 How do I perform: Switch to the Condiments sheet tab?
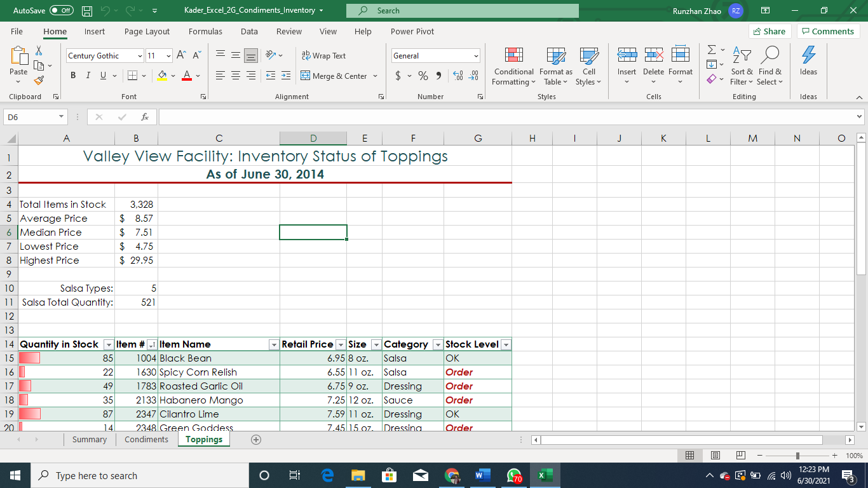pos(147,440)
